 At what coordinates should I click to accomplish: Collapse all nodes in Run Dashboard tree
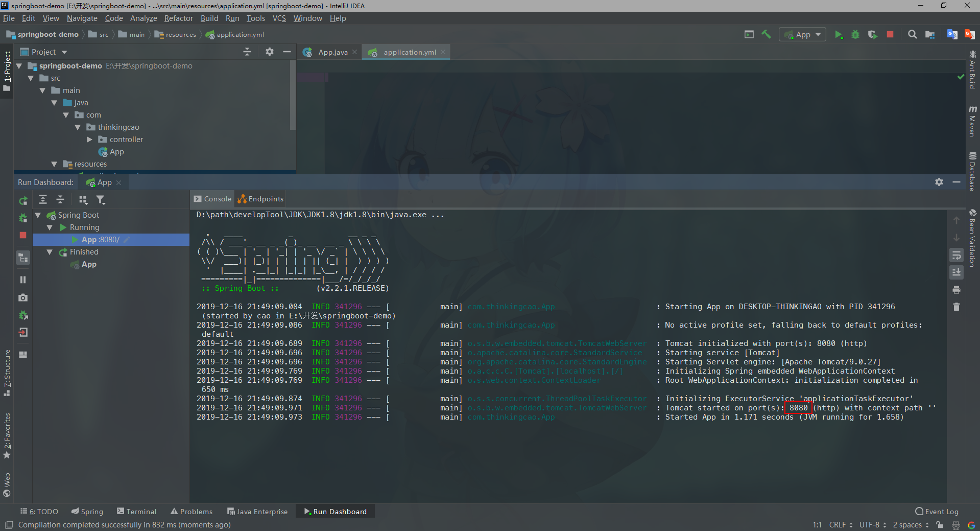(60, 199)
